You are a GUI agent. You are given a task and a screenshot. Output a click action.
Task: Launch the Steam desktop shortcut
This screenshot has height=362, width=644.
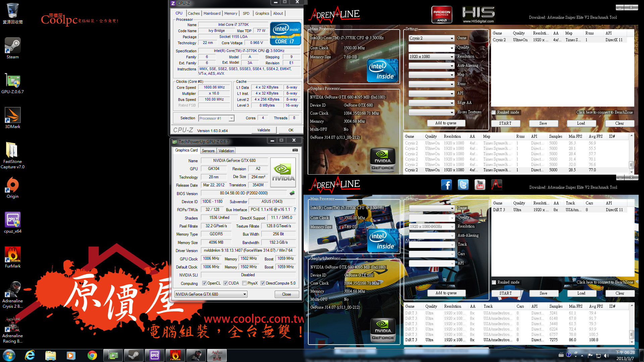pyautogui.click(x=12, y=48)
